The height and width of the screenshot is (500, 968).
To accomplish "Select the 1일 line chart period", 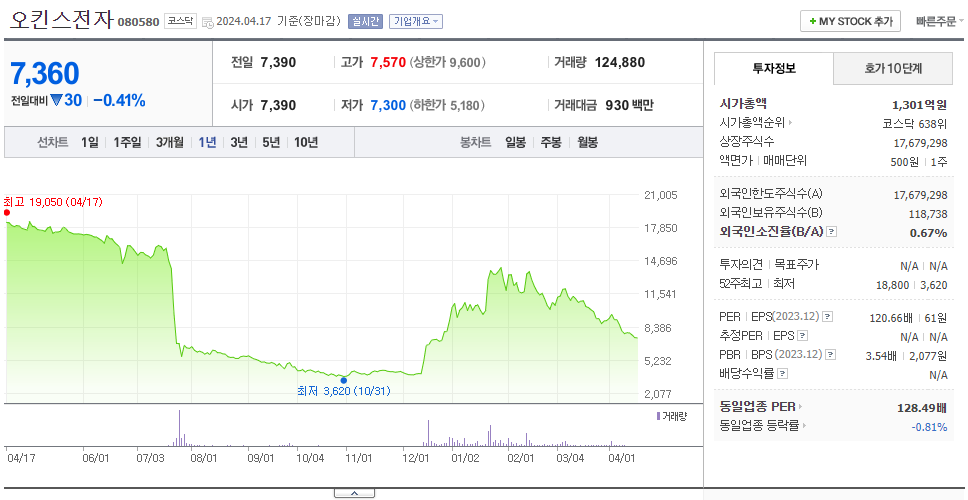I will pyautogui.click(x=90, y=143).
